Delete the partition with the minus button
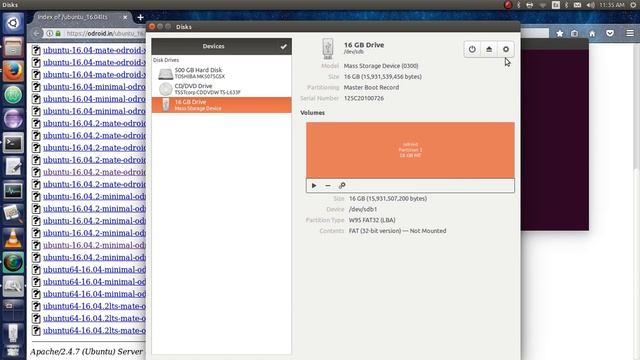This screenshot has height=360, width=640. pyautogui.click(x=328, y=186)
